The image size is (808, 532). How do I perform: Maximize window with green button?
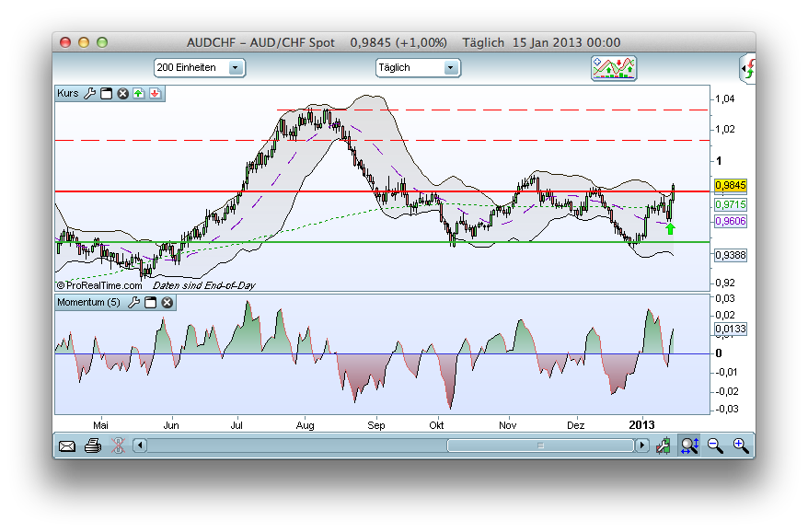coord(102,42)
